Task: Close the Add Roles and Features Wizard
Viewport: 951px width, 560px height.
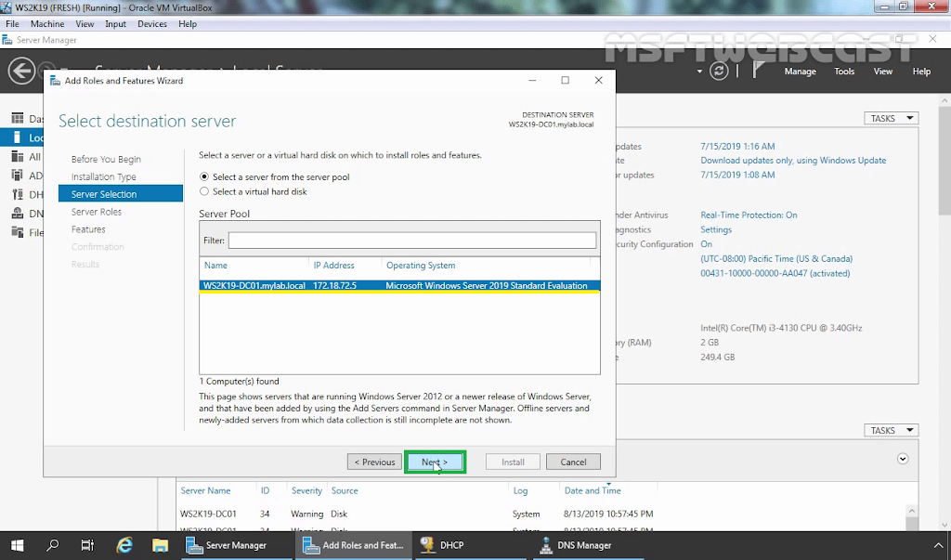Action: tap(599, 80)
